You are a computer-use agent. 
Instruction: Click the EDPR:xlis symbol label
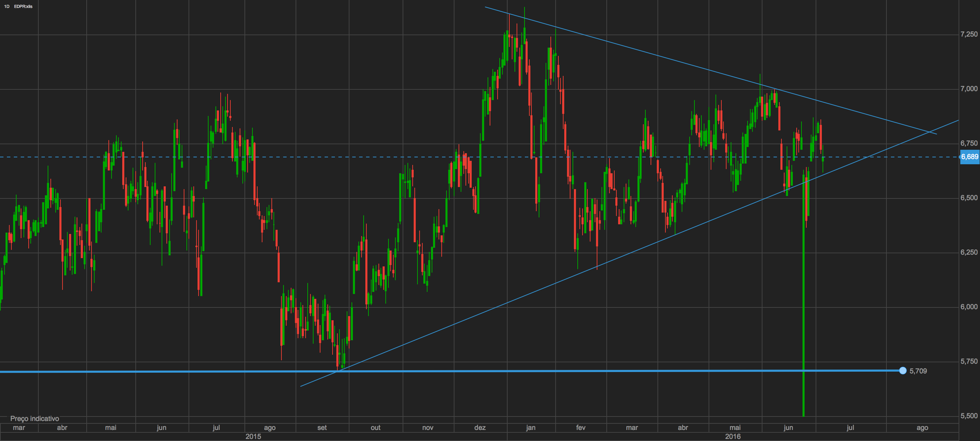point(23,7)
